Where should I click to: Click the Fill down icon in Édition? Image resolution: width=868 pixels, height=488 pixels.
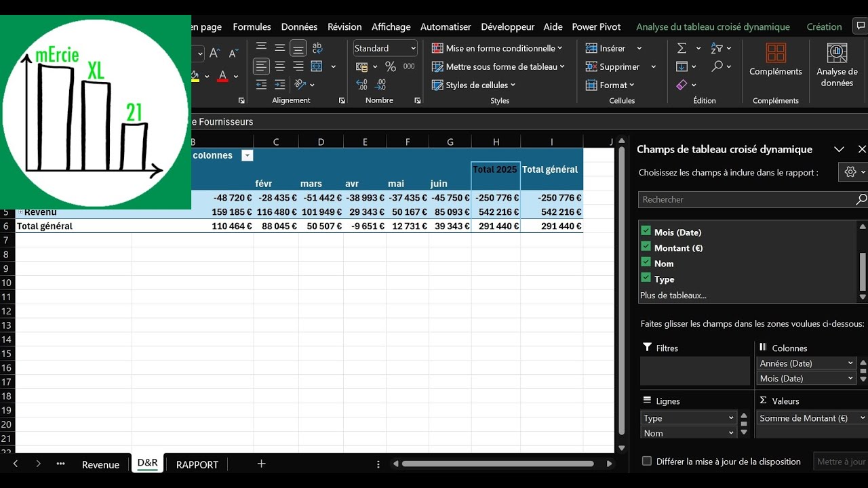click(x=682, y=66)
